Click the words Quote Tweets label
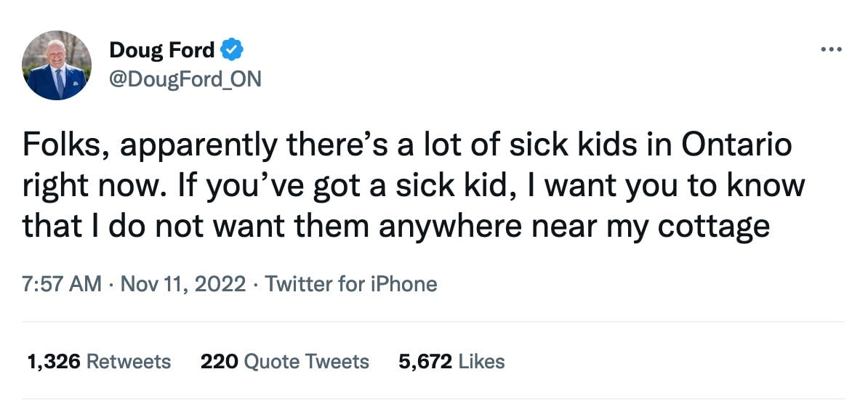Viewport: 868px width, 401px height. tap(306, 361)
